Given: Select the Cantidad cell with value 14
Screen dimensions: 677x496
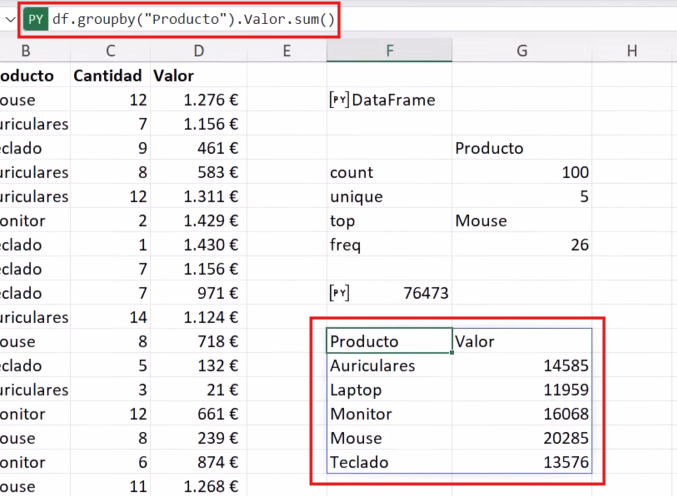Looking at the screenshot, I should click(x=111, y=318).
